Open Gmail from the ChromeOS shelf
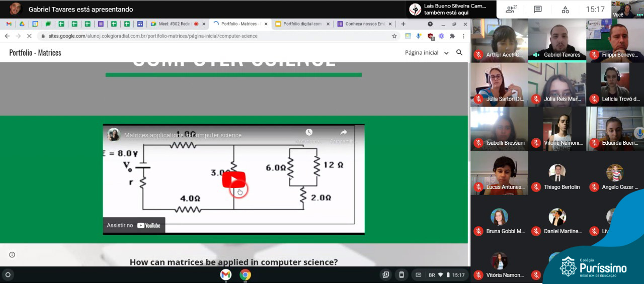The image size is (644, 284). click(x=225, y=275)
